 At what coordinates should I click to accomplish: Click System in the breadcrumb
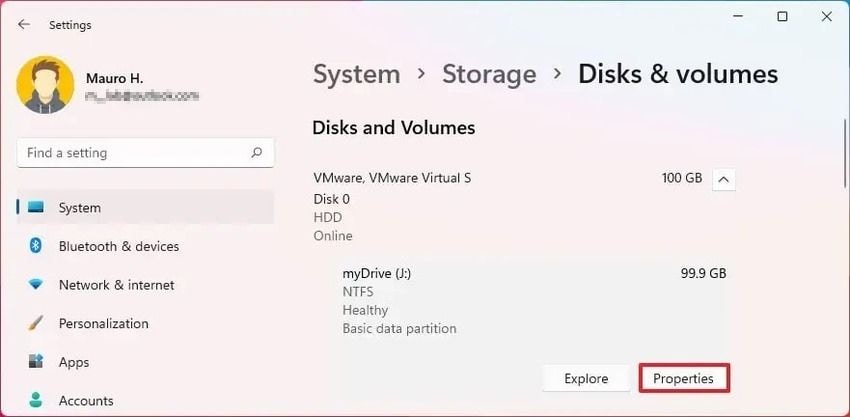356,74
